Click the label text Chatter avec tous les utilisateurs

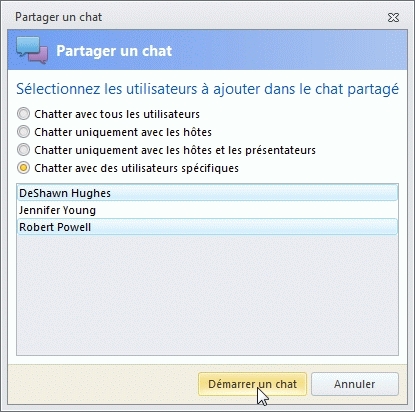117,114
